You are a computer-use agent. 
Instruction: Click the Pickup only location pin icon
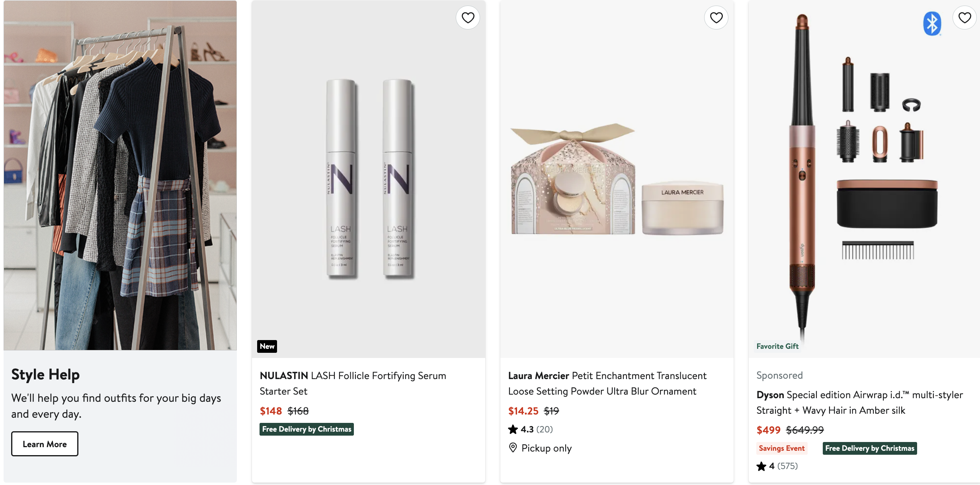click(x=513, y=448)
